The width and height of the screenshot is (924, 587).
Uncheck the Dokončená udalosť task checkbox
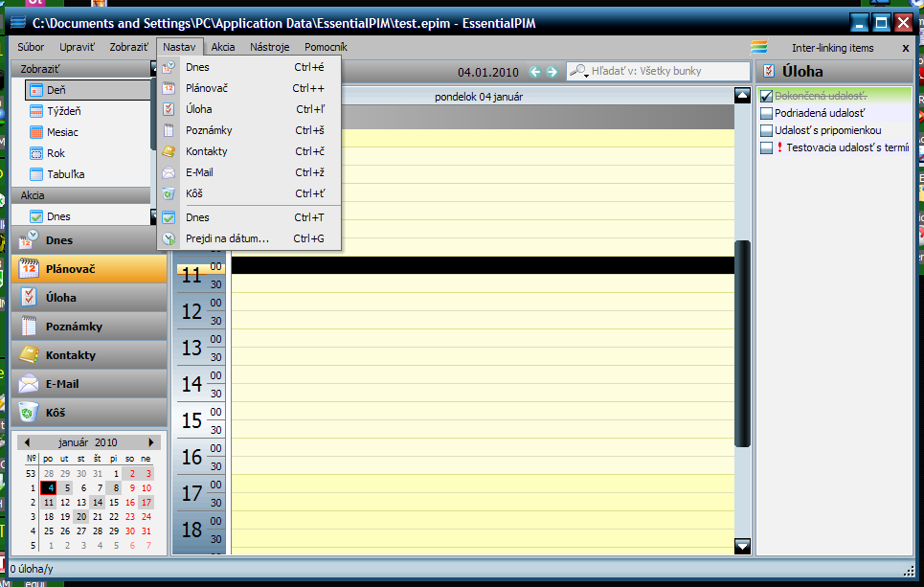(766, 96)
